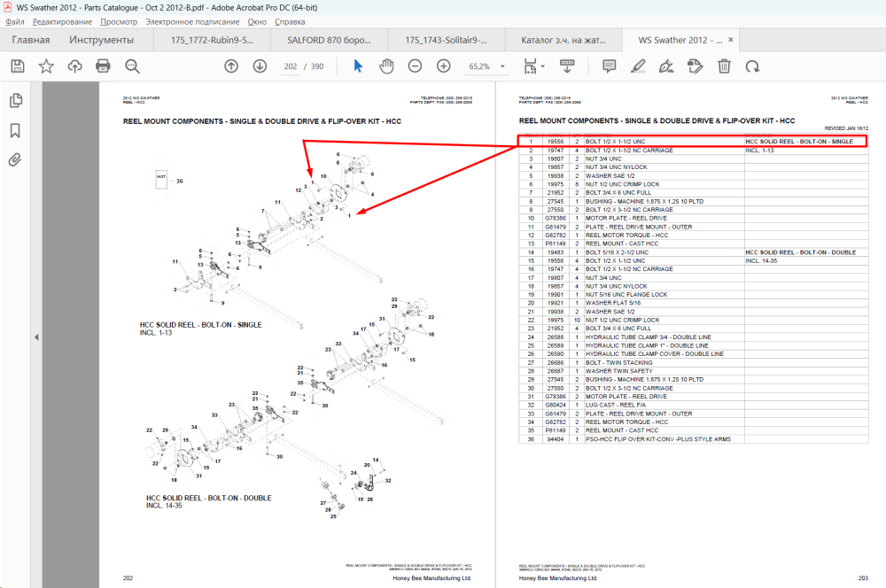Click the current page number field 202

pyautogui.click(x=291, y=66)
